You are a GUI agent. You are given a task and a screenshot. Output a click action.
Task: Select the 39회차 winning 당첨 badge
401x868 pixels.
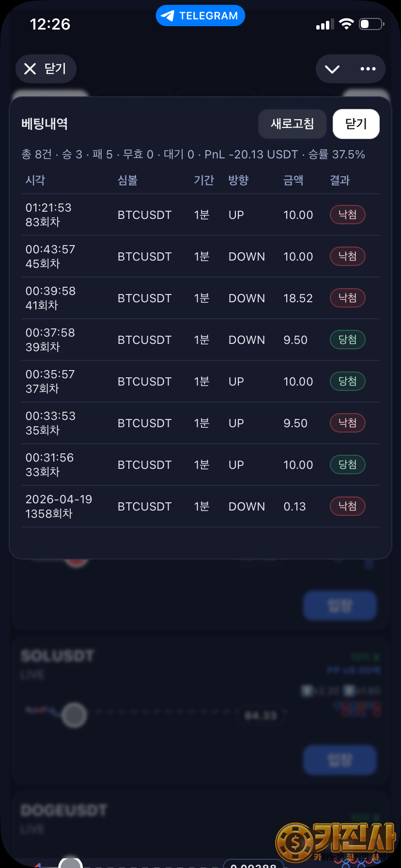point(347,340)
